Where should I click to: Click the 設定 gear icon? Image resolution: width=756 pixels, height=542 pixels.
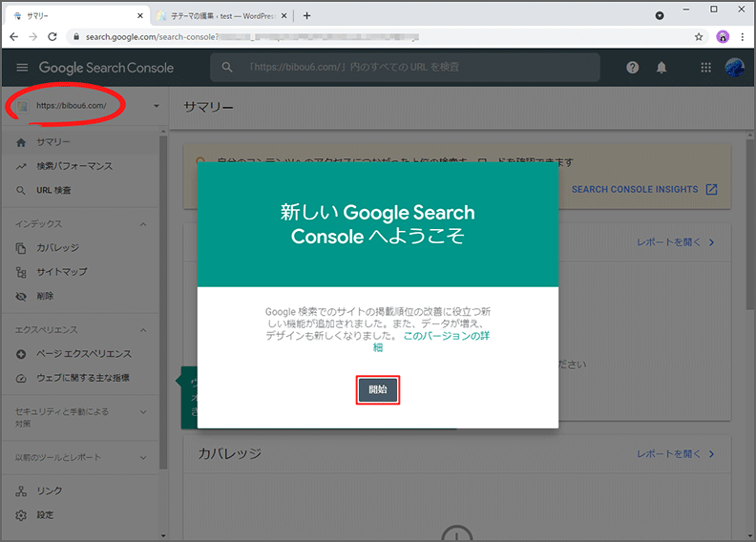click(21, 515)
